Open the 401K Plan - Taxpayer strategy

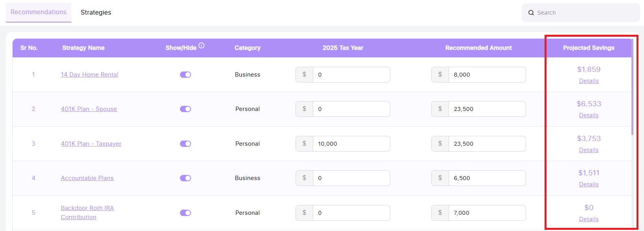(91, 144)
